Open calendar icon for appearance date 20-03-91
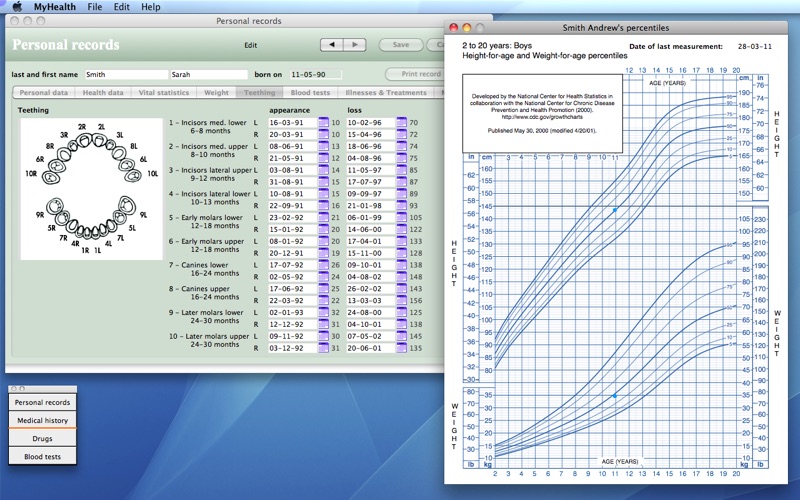800x500 pixels. (323, 134)
